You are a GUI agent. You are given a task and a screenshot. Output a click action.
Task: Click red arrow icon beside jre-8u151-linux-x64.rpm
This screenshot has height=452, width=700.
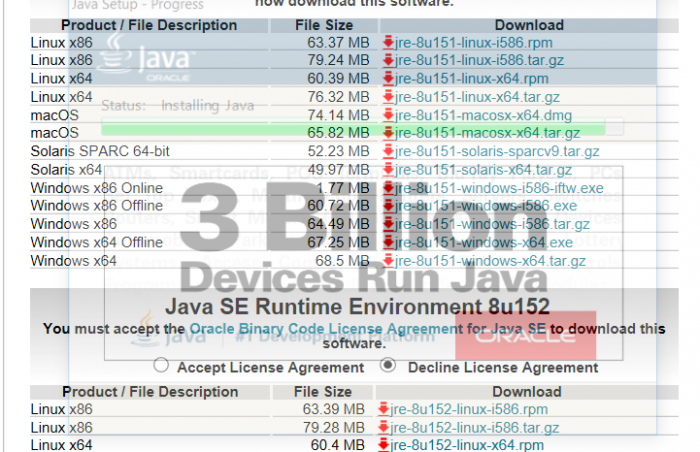click(388, 78)
